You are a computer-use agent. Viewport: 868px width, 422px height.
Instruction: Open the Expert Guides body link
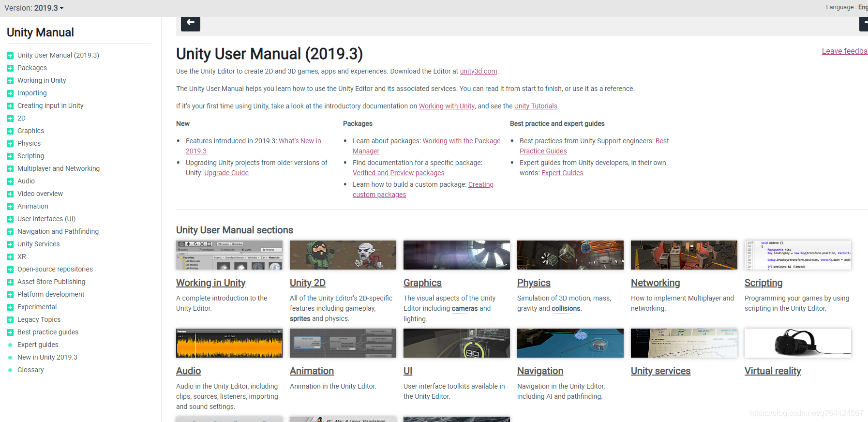tap(562, 173)
